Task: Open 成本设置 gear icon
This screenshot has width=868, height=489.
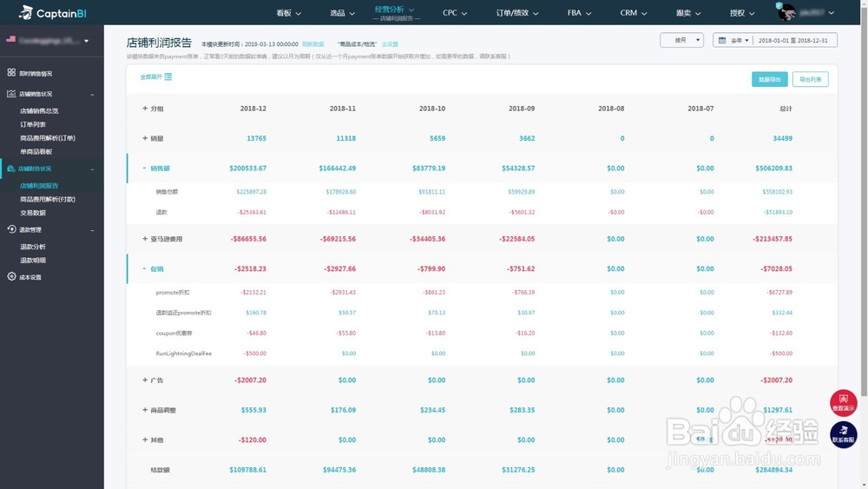Action: (11, 276)
